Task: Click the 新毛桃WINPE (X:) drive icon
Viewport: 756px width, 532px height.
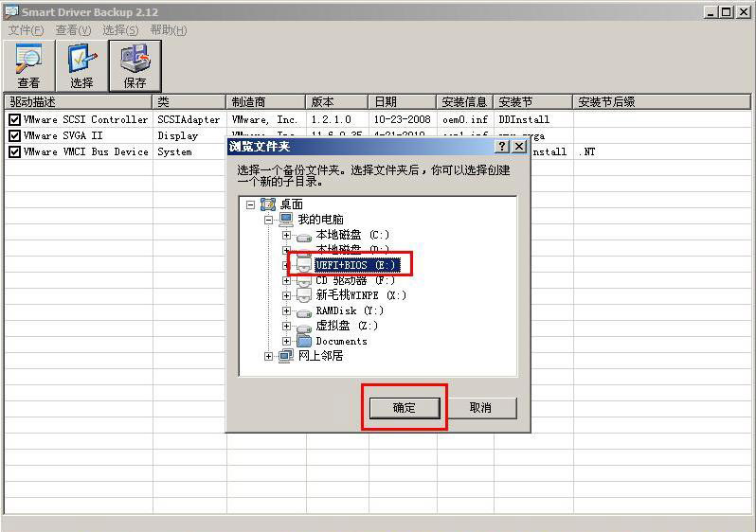Action: click(304, 295)
